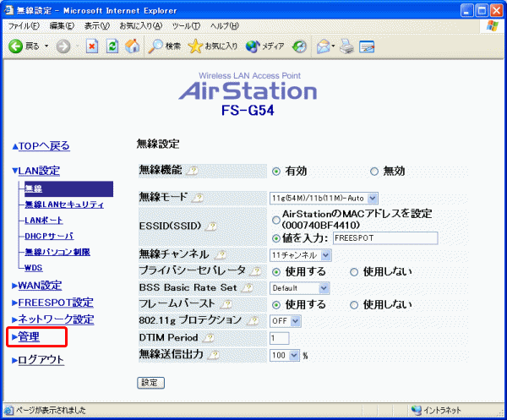Screen dimensions: 507x420
Task: Click the Back arrow toolbar button
Action: pos(24,46)
